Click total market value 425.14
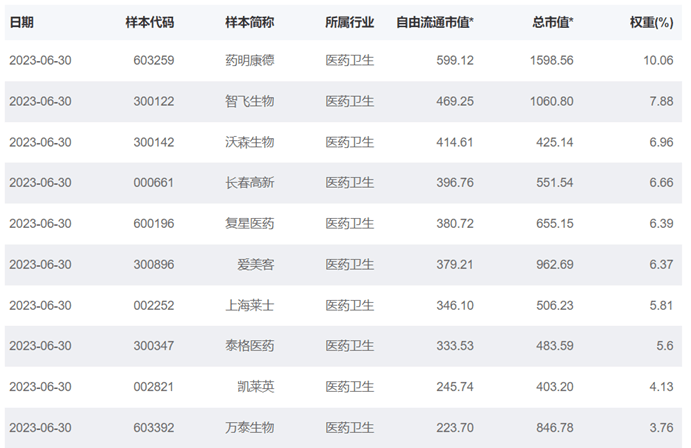The height and width of the screenshot is (448, 691). point(555,142)
